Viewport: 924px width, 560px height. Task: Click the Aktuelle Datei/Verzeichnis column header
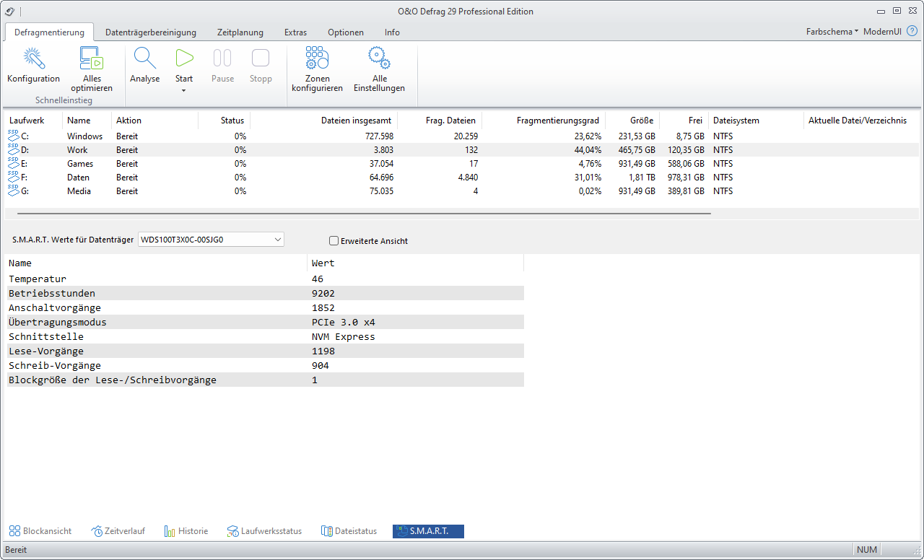pyautogui.click(x=858, y=121)
